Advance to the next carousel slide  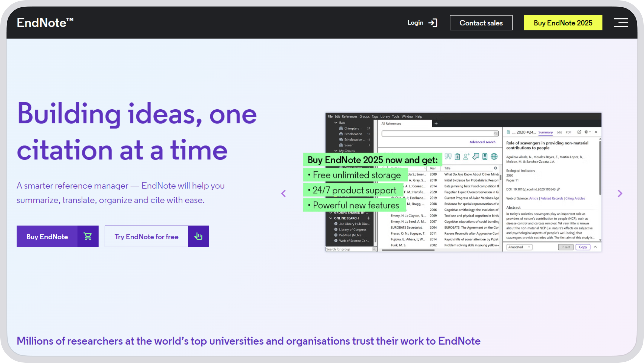pyautogui.click(x=620, y=193)
